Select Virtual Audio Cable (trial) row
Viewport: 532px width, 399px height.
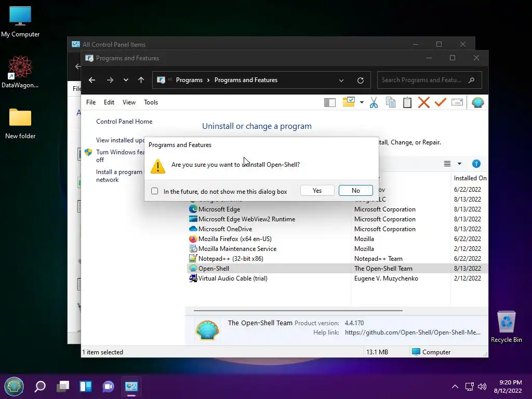(x=338, y=278)
